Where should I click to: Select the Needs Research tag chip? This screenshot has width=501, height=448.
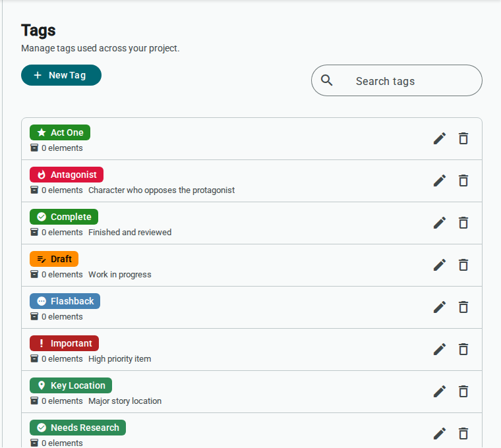tap(78, 428)
